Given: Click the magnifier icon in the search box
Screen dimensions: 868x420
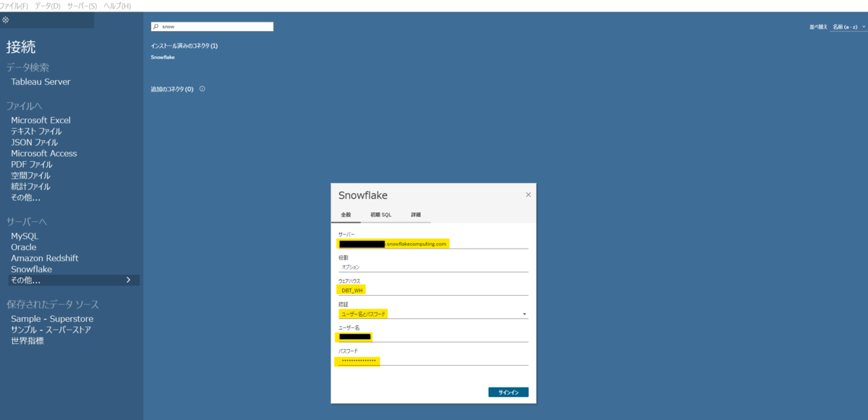Looking at the screenshot, I should click(156, 27).
